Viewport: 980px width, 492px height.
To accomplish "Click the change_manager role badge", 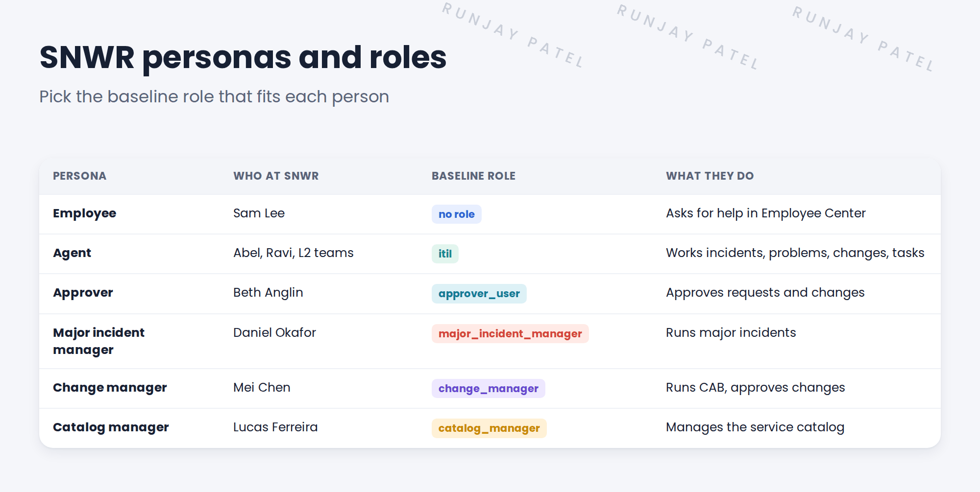I will pyautogui.click(x=488, y=388).
